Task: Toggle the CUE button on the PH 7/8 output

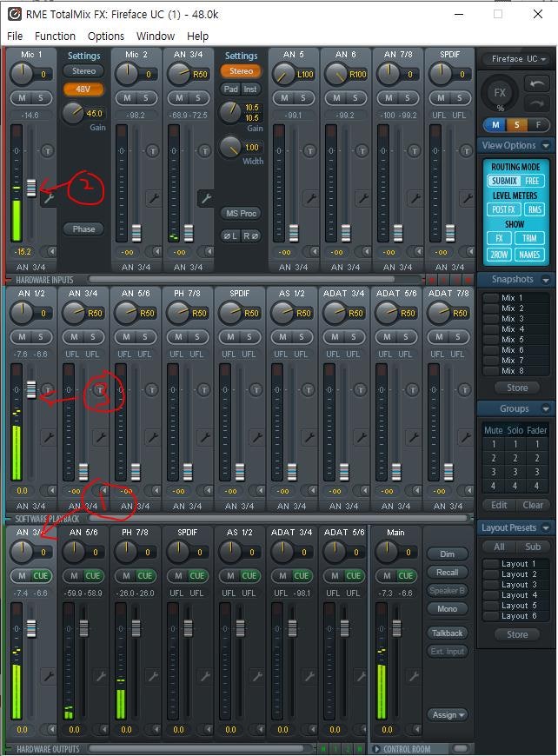Action: coord(144,575)
